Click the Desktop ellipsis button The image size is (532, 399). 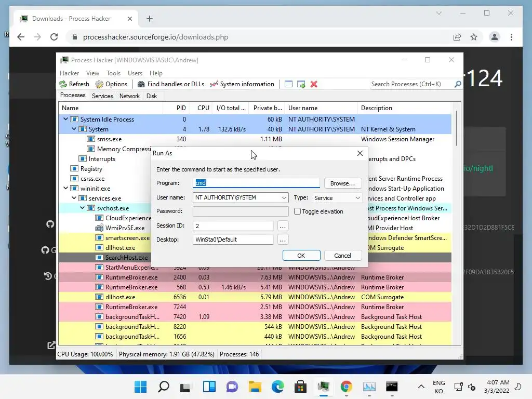click(x=283, y=240)
